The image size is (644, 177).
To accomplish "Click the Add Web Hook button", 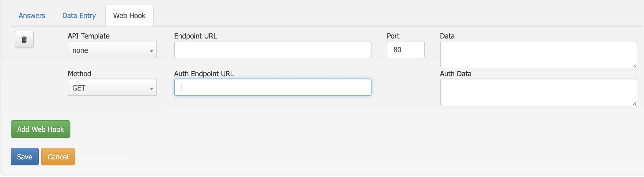I will click(x=40, y=129).
